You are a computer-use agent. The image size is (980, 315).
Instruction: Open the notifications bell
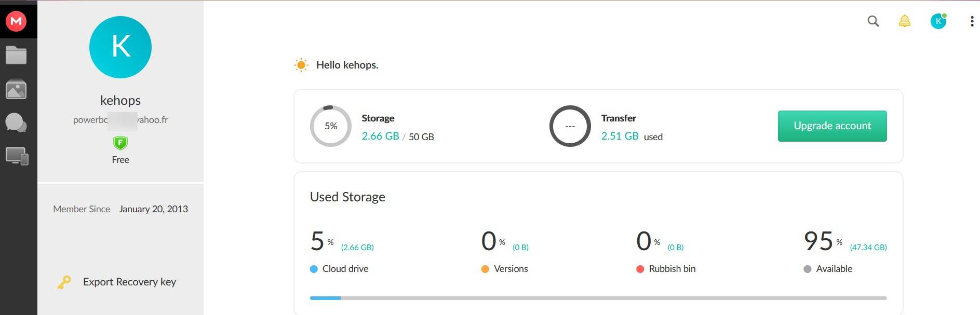[x=904, y=21]
